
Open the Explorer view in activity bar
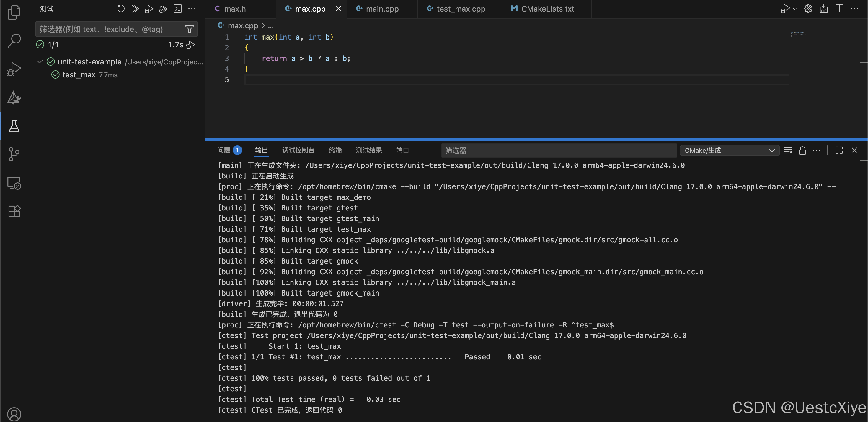pos(14,12)
